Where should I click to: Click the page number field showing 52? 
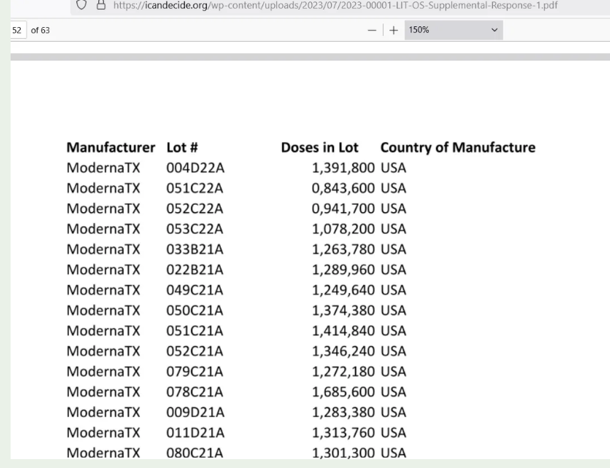click(17, 30)
